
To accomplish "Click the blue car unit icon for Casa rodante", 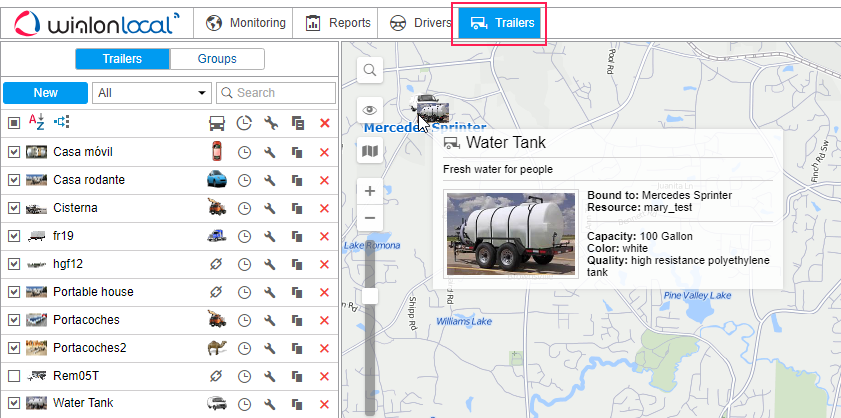I will (216, 179).
